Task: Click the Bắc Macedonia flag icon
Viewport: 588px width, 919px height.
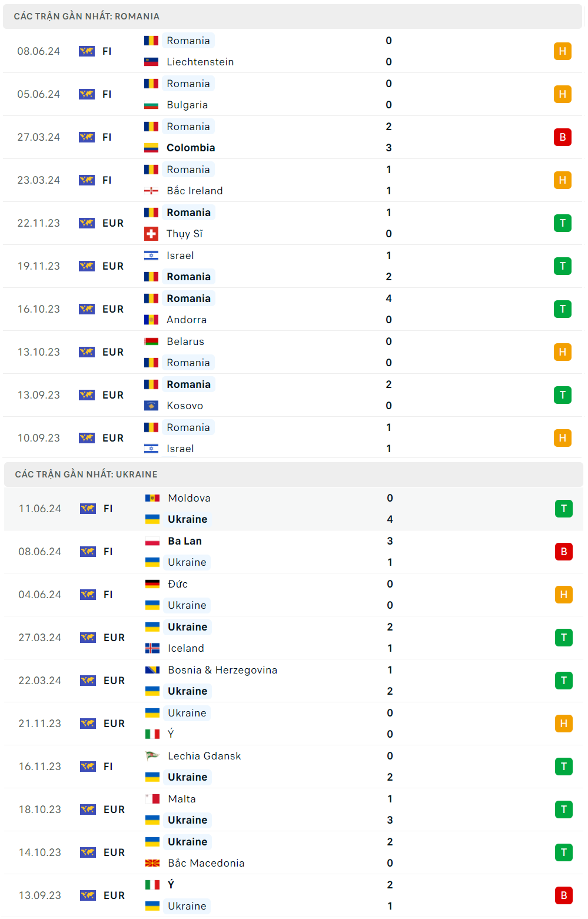Action: click(152, 863)
